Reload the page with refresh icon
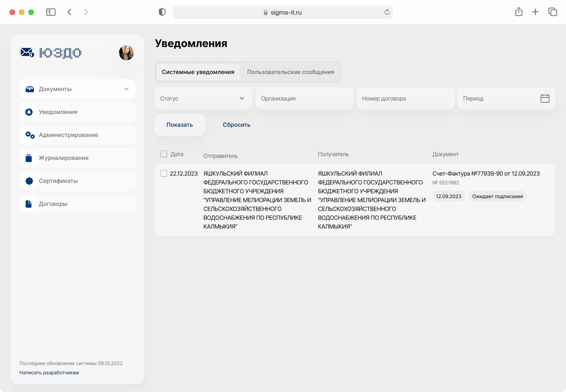 (x=387, y=12)
